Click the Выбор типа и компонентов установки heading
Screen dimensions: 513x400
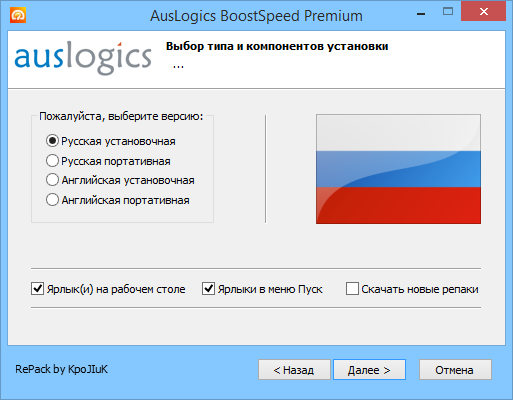[277, 46]
